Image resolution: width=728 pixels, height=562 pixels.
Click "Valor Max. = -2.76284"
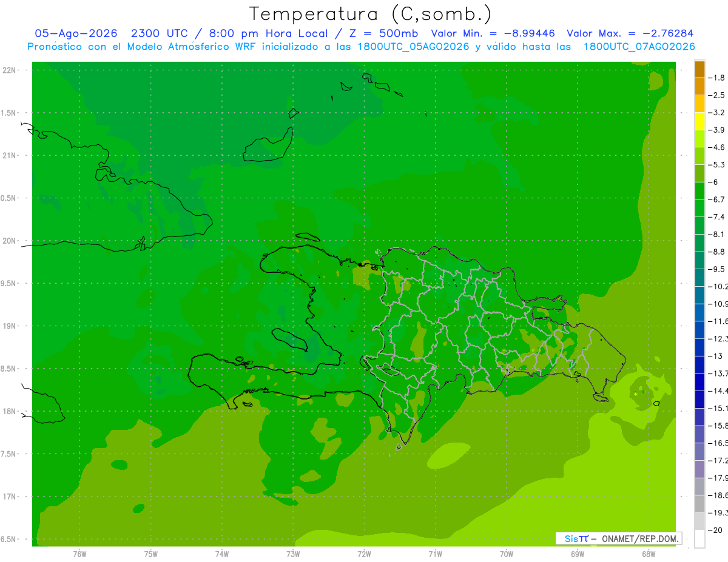630,33
